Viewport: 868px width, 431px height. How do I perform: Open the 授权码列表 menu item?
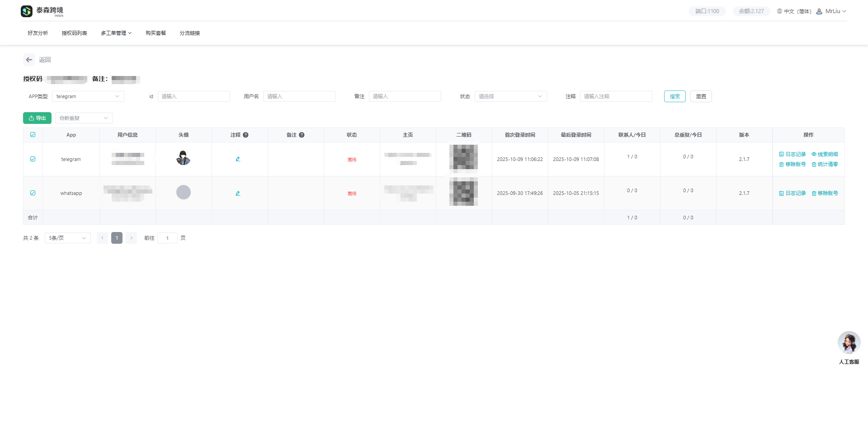[x=74, y=33]
